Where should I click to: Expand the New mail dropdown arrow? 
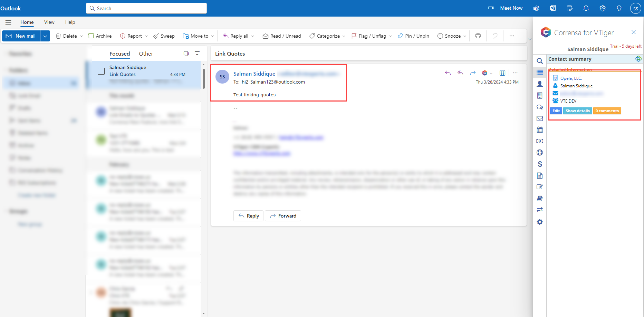tap(45, 36)
